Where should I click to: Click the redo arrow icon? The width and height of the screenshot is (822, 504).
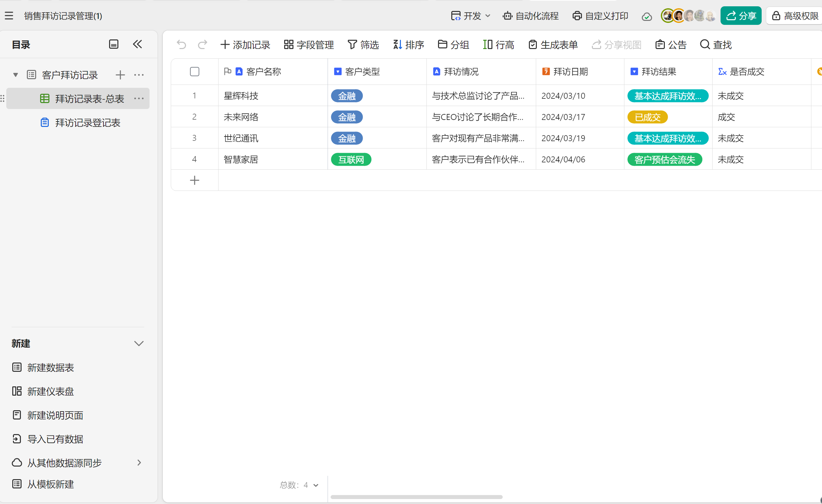203,44
